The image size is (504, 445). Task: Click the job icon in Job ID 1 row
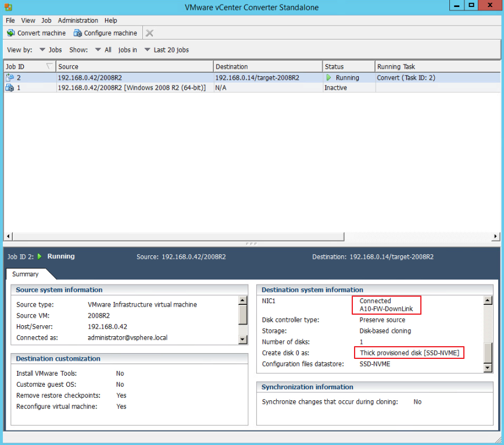point(10,87)
